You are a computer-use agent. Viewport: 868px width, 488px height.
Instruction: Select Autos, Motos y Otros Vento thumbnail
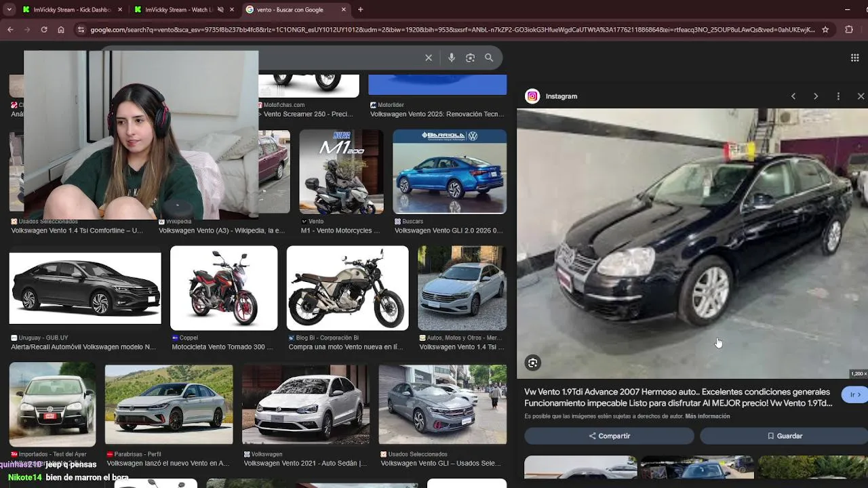click(x=462, y=288)
